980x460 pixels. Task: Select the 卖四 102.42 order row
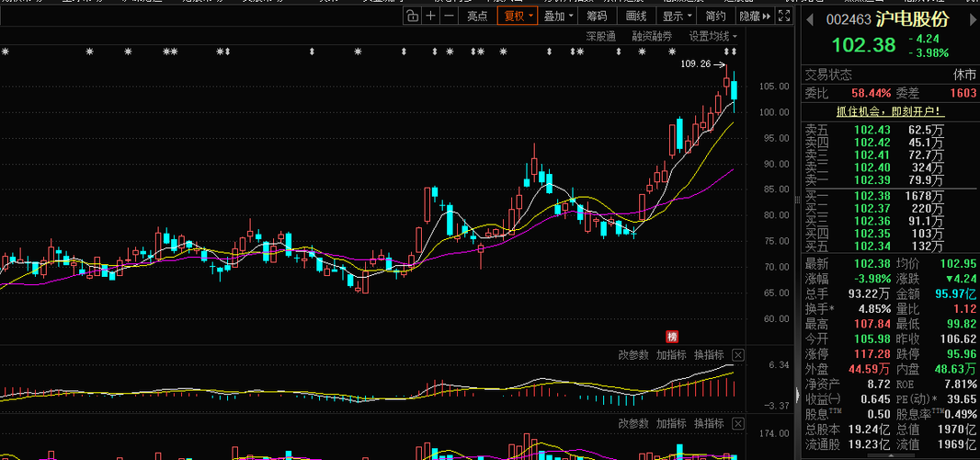(x=890, y=142)
